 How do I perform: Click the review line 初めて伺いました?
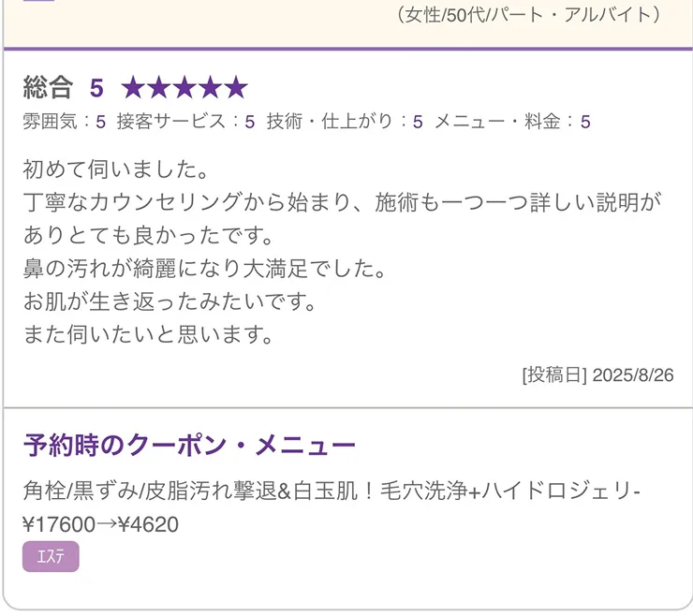pos(114,171)
